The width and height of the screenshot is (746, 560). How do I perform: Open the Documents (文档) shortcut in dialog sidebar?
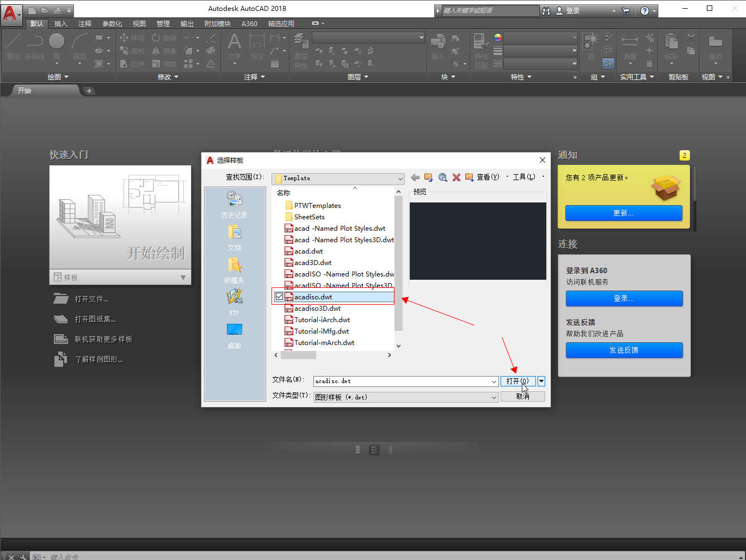234,237
